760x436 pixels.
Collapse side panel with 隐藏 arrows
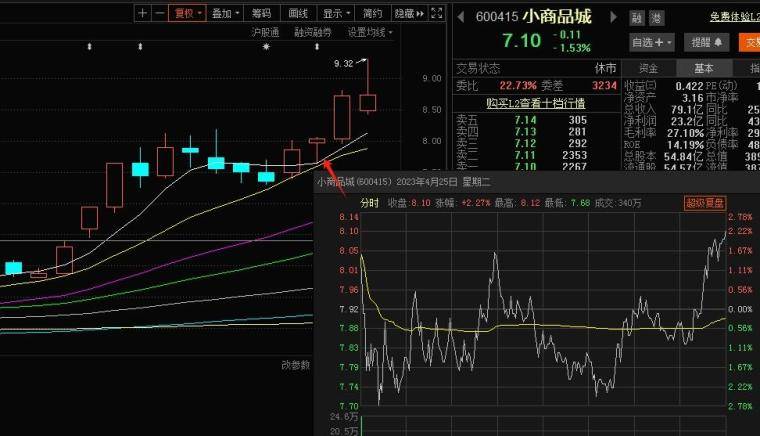click(x=409, y=13)
